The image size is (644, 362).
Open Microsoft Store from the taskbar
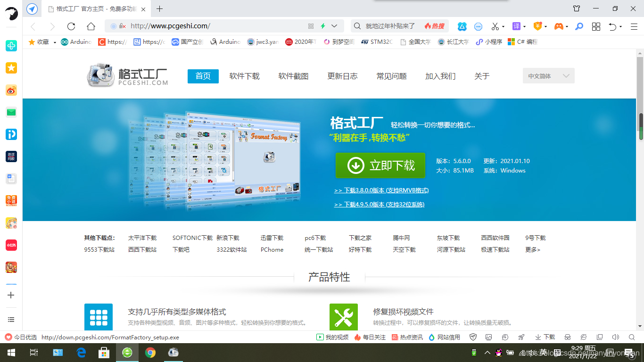coord(104,352)
